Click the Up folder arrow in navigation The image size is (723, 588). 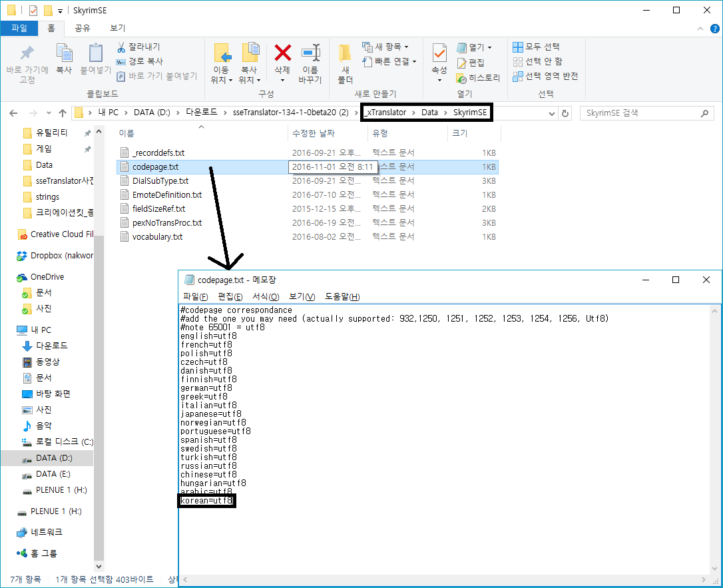coord(63,113)
